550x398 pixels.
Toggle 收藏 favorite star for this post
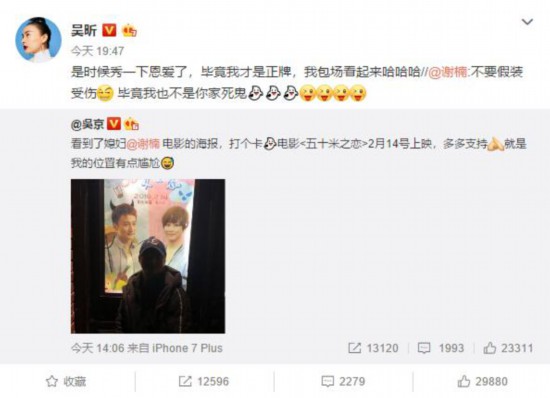tap(66, 382)
